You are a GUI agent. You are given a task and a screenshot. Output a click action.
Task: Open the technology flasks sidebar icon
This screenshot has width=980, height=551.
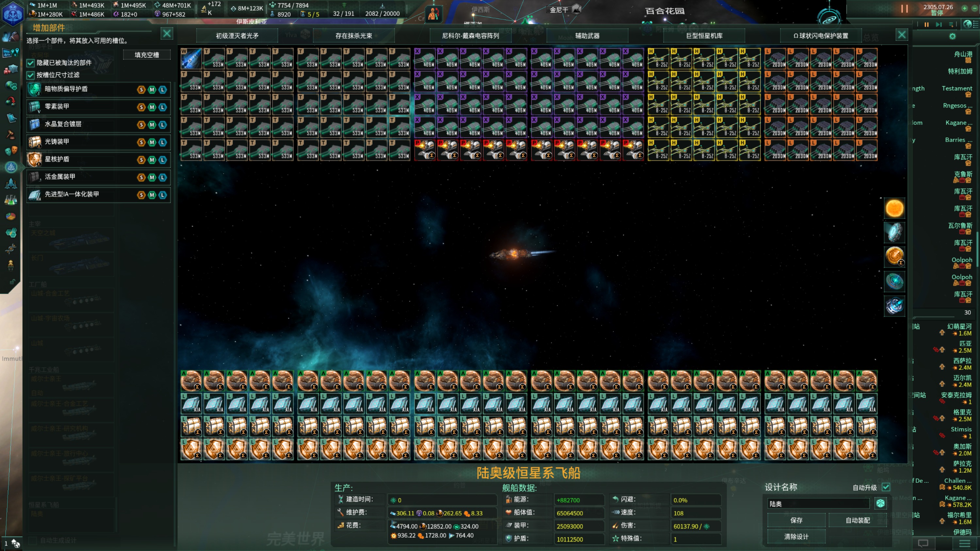coord(11,200)
